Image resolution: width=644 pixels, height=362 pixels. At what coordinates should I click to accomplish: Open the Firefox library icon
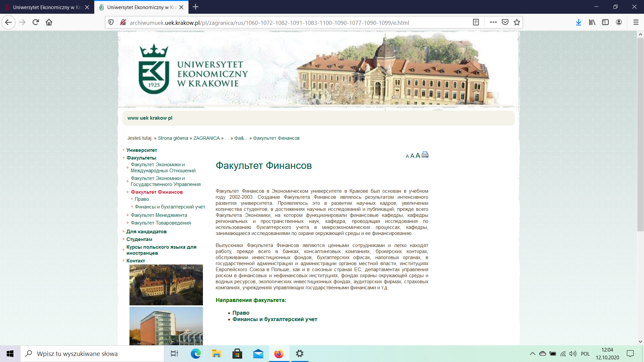[592, 22]
